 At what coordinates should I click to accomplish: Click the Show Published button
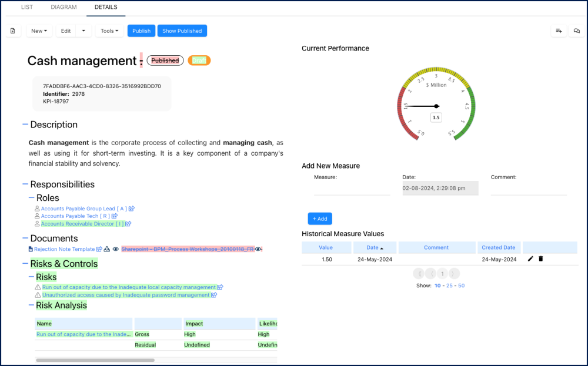pos(182,31)
